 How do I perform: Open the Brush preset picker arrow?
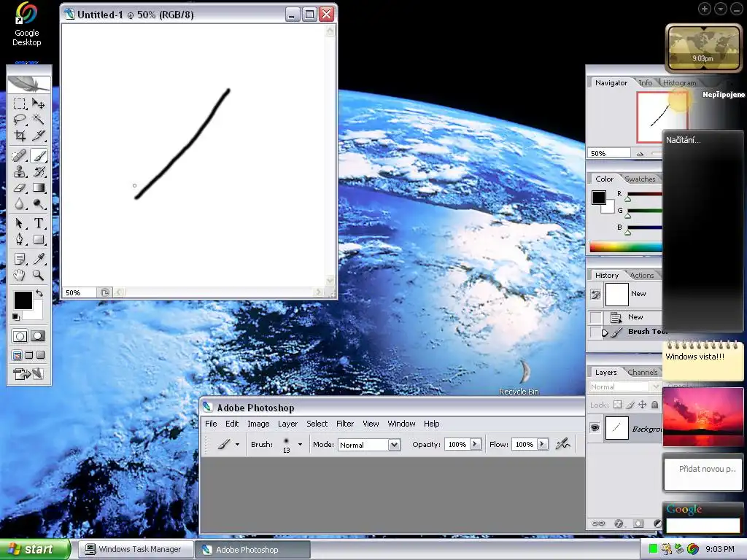point(300,444)
